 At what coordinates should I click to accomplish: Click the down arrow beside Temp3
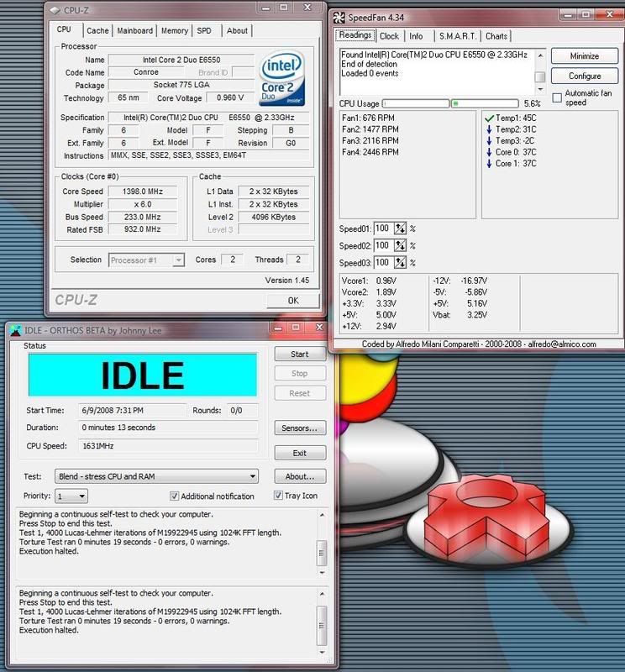(489, 140)
